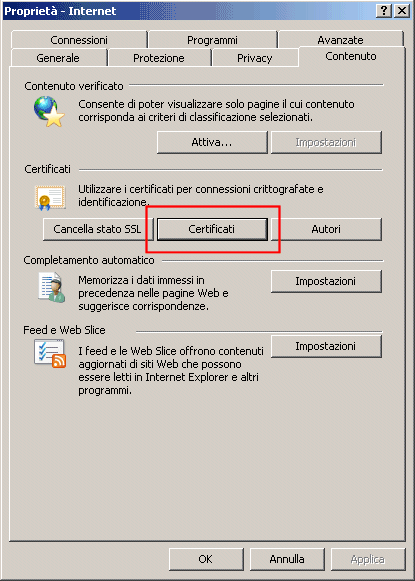Open Feed e Web Slice Impostazioni

point(326,346)
